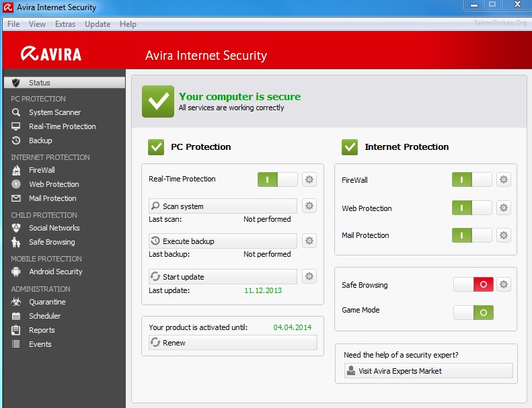
Task: Open Quarantine label in the sidebar
Action: (47, 302)
